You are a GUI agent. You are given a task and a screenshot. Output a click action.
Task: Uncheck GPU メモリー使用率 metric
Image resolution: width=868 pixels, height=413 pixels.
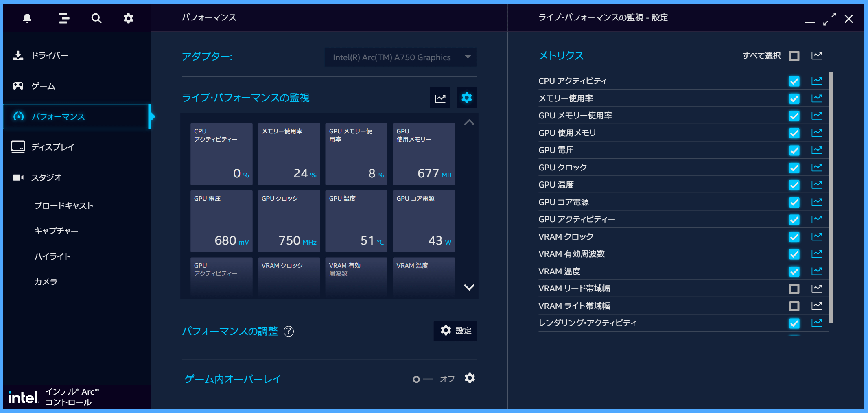point(794,116)
